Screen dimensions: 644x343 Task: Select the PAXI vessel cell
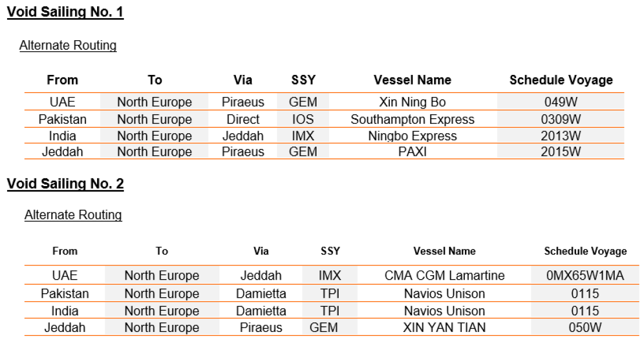413,151
